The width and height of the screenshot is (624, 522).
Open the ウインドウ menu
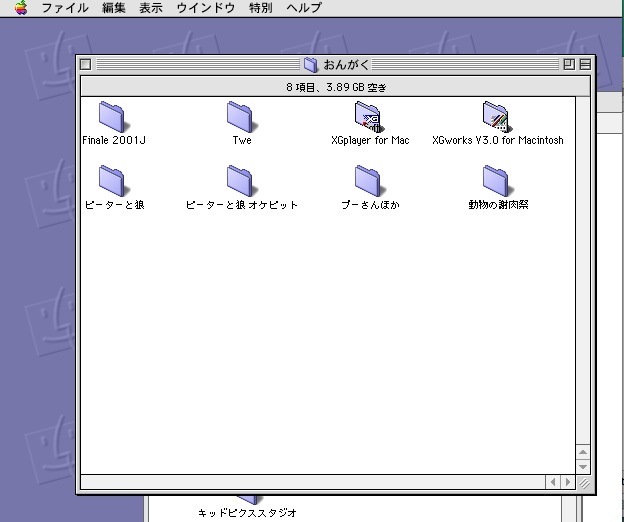[206, 8]
